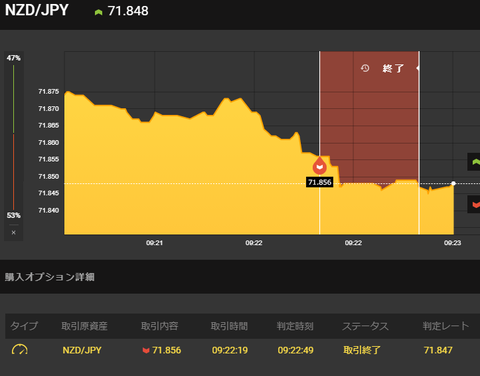
Task: Click the 47% trader sentiment value
Action: pos(13,58)
